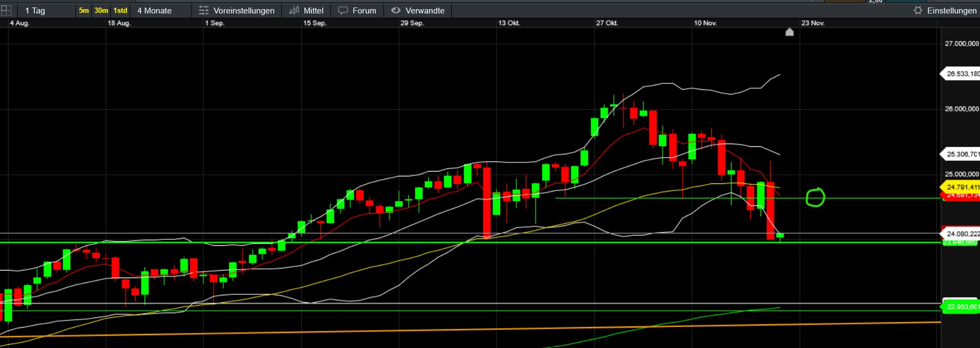Click the 26.533,180 upper band price label
Screen dimensions: 980x348
coord(962,74)
